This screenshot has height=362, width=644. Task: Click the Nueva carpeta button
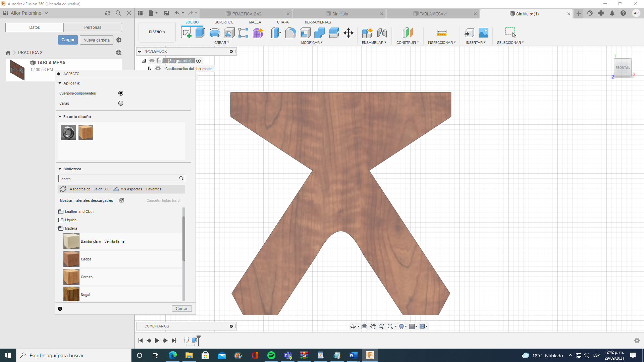97,40
